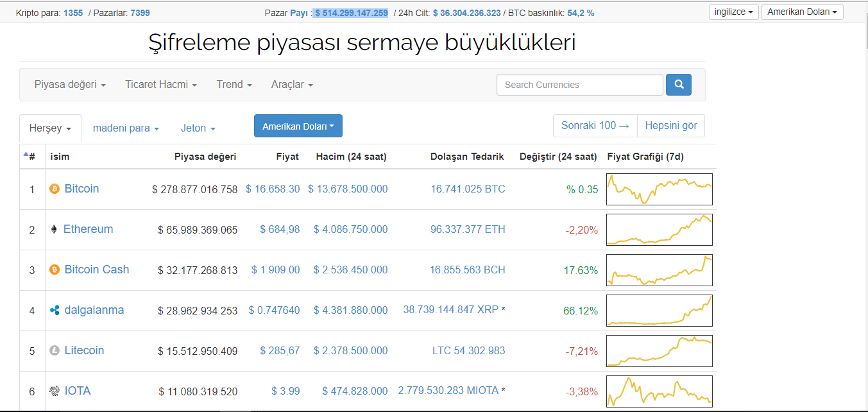Viewport: 868px width, 412px height.
Task: Click the Ethereum diamond logo icon
Action: 54,229
